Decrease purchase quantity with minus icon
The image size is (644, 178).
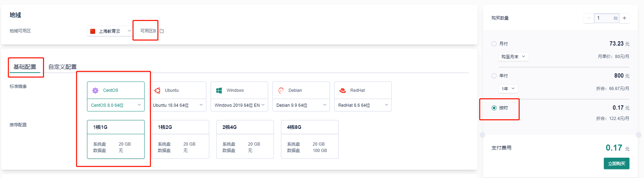[589, 18]
